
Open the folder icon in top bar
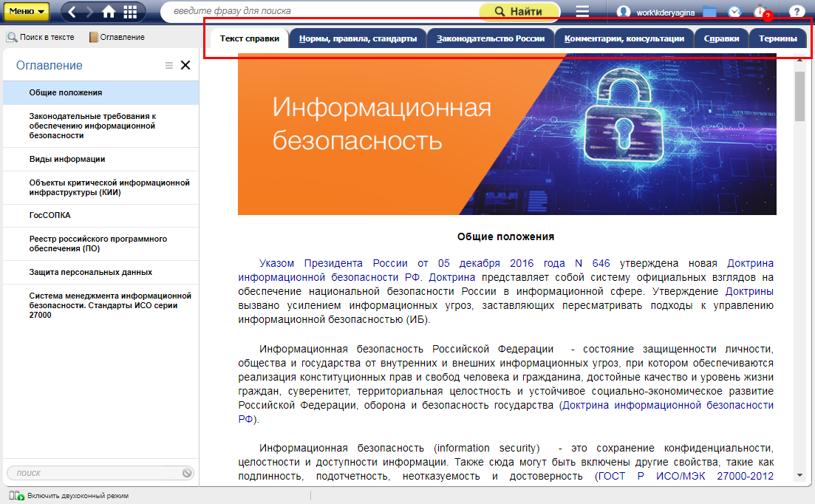[710, 11]
